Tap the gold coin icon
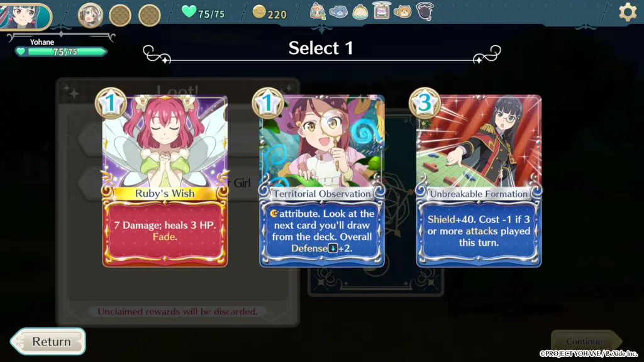 (x=258, y=12)
